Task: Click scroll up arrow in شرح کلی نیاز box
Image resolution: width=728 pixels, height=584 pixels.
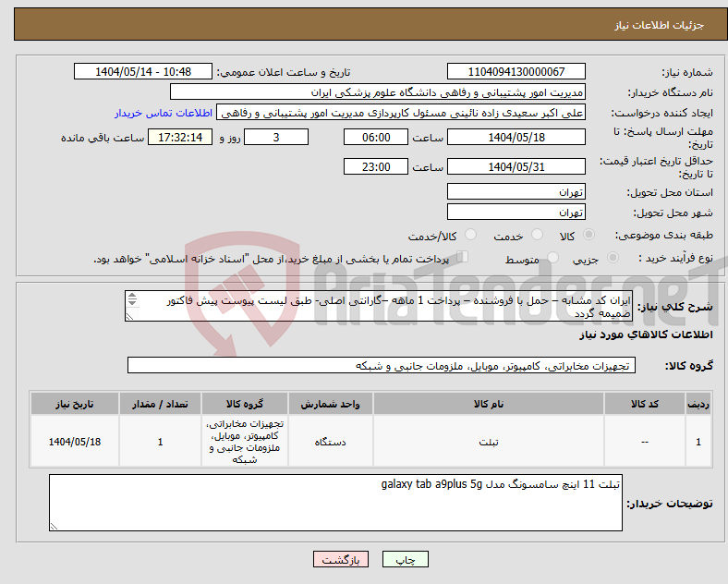Action: [x=132, y=296]
